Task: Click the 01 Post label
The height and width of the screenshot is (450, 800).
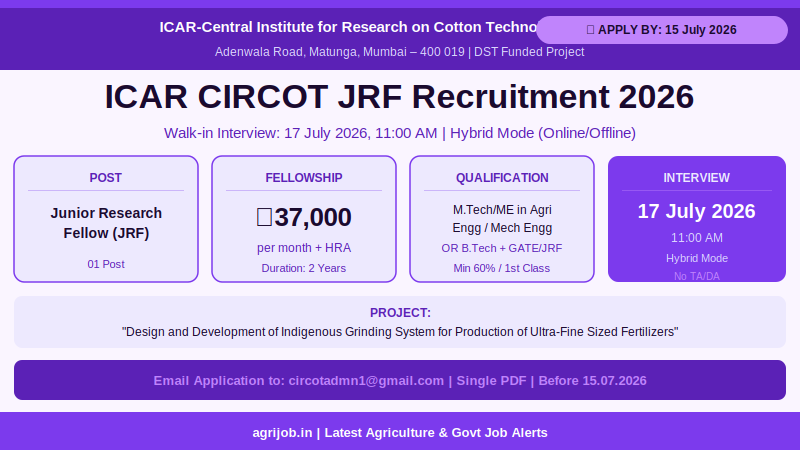Action: 106,264
